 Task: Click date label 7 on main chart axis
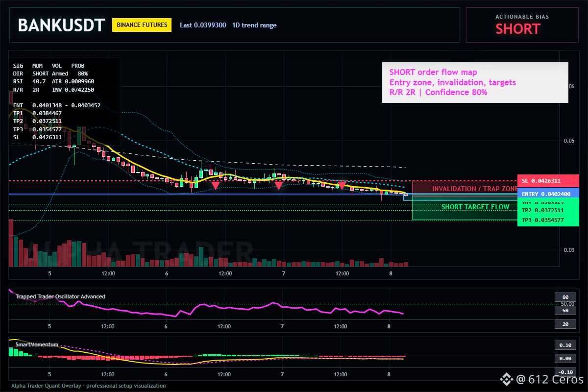tap(284, 273)
